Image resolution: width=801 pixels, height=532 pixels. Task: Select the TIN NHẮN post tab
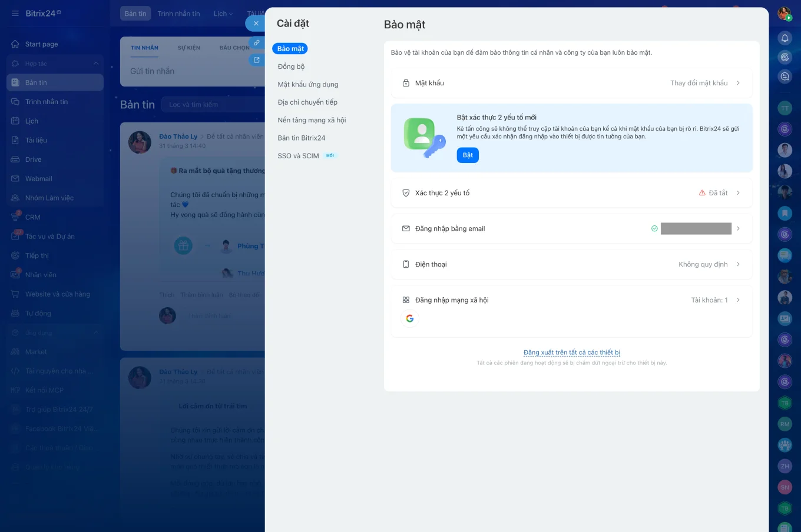point(144,48)
